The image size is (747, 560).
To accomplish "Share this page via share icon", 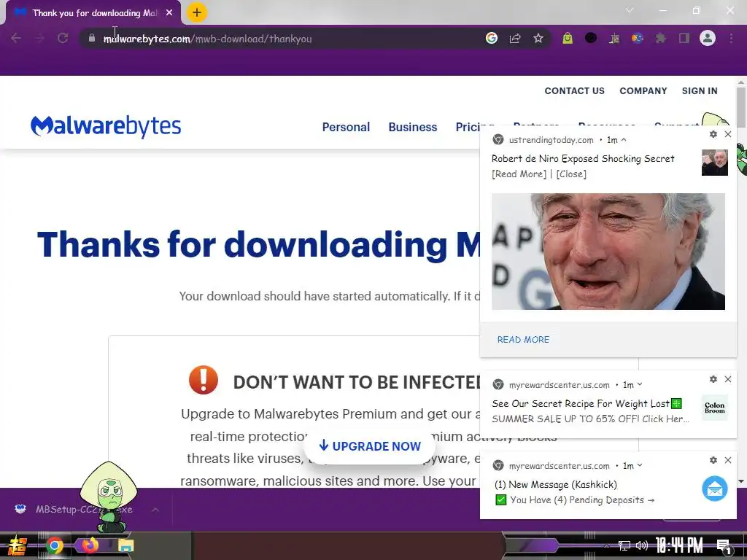I will [x=515, y=38].
